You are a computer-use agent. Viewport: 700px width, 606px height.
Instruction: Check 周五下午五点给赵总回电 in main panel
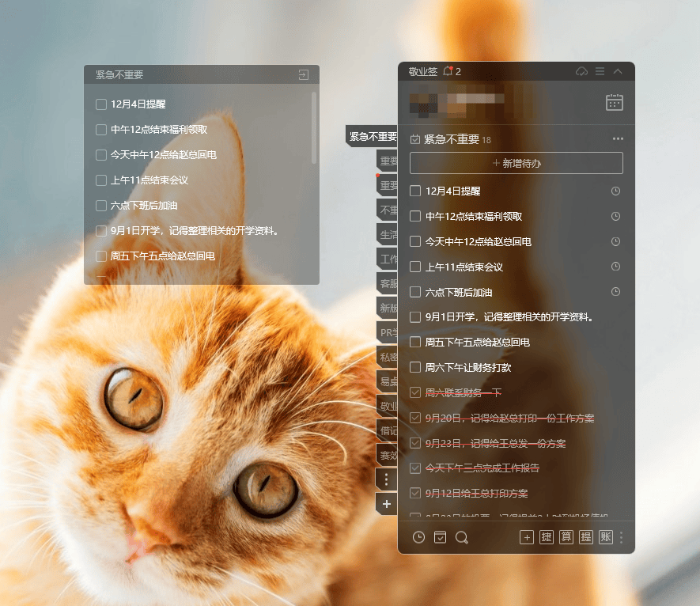point(415,342)
